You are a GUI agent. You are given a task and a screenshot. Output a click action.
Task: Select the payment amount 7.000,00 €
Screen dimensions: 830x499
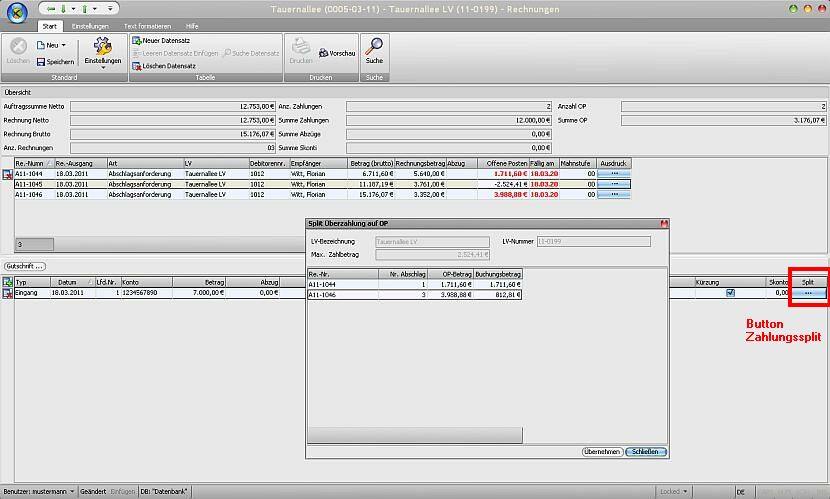click(x=199, y=293)
